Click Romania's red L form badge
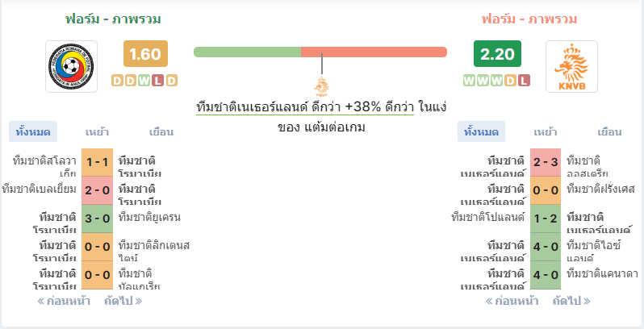Image resolution: width=644 pixels, height=329 pixels. pos(157,81)
